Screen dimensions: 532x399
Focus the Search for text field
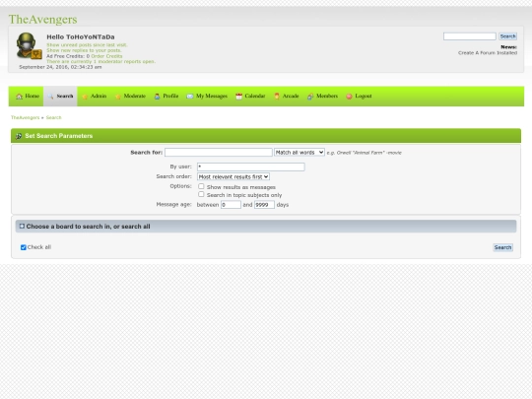click(219, 153)
